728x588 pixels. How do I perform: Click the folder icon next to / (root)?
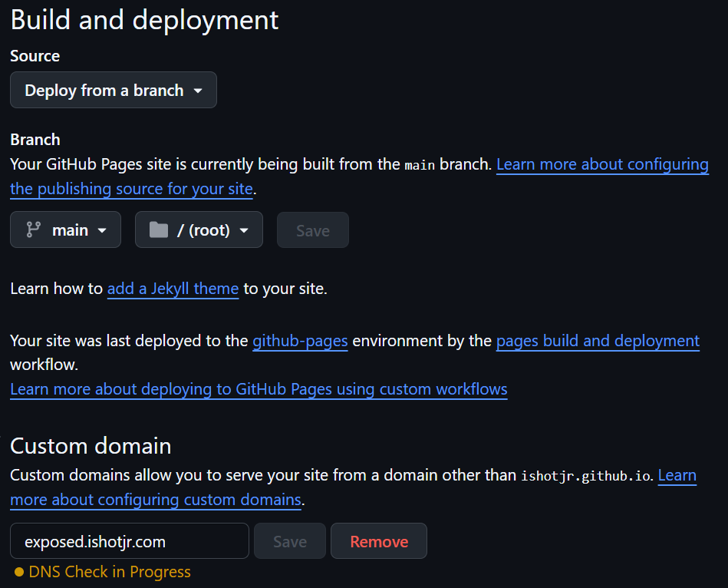[159, 230]
